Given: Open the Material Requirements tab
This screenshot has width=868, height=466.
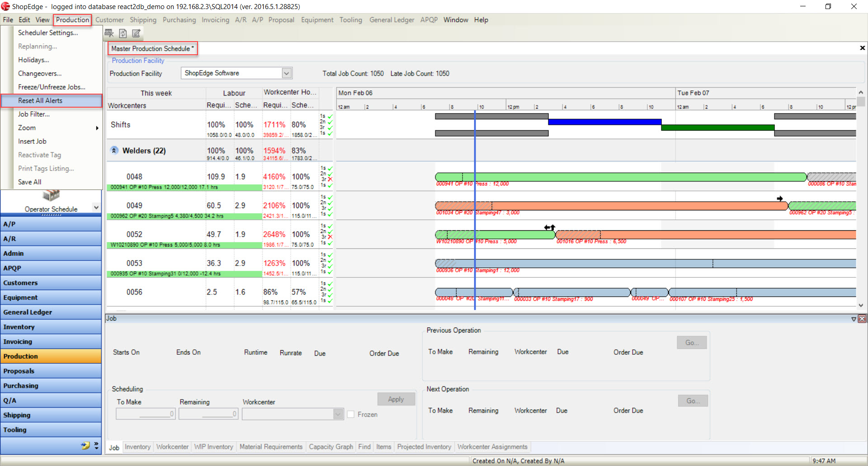Looking at the screenshot, I should 271,447.
